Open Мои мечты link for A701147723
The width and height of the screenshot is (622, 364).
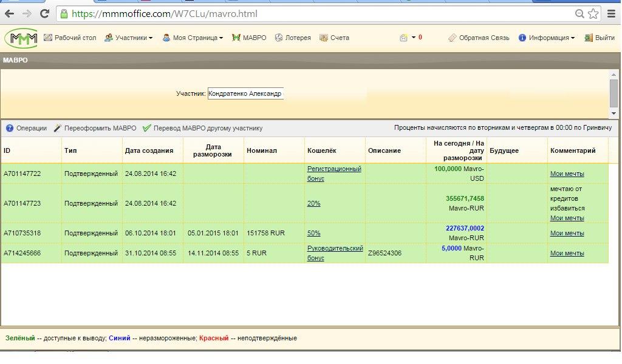click(x=567, y=218)
